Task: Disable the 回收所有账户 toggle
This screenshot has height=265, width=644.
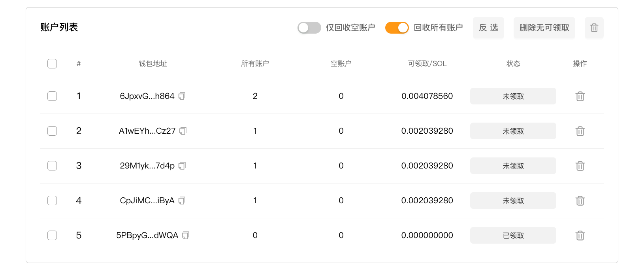Action: pos(397,28)
